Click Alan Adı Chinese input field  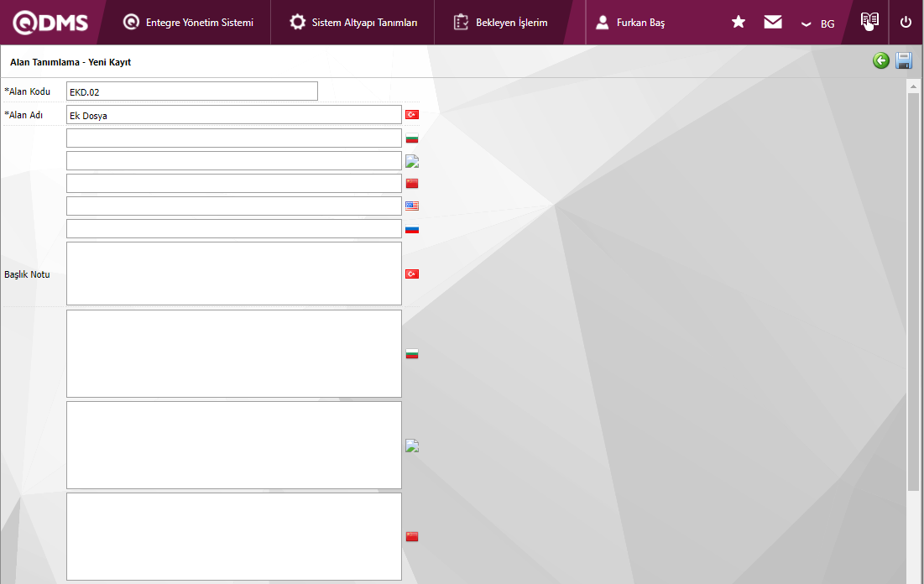tap(234, 183)
